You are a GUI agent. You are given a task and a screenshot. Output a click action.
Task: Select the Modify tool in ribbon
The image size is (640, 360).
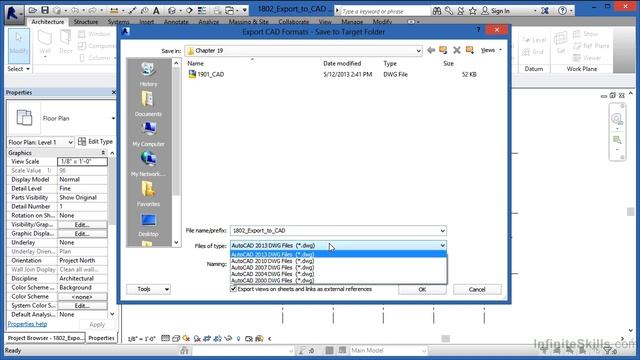[19, 45]
